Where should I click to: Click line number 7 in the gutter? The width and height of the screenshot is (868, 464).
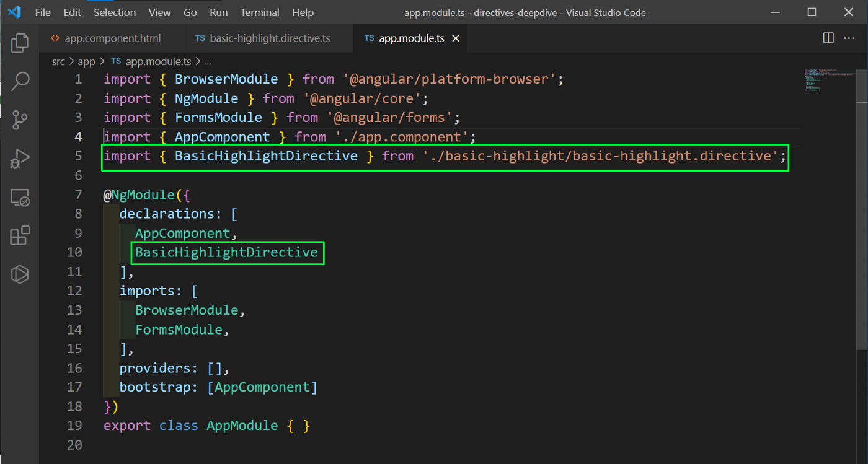coord(77,195)
